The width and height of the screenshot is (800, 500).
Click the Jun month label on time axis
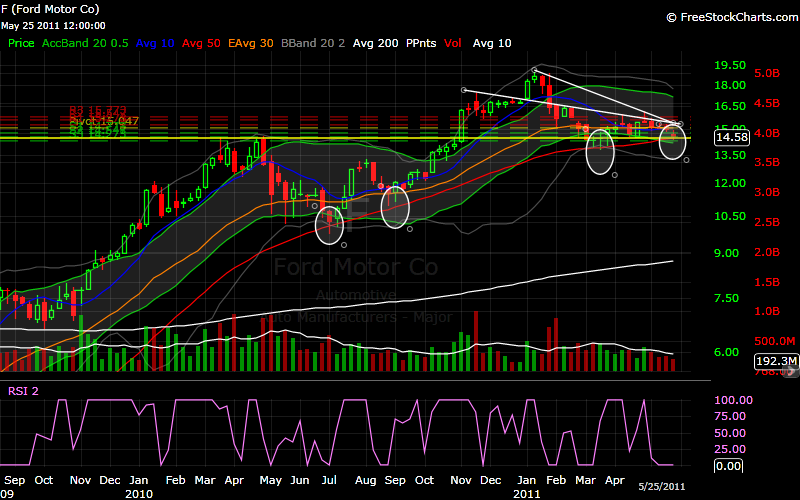tap(299, 481)
